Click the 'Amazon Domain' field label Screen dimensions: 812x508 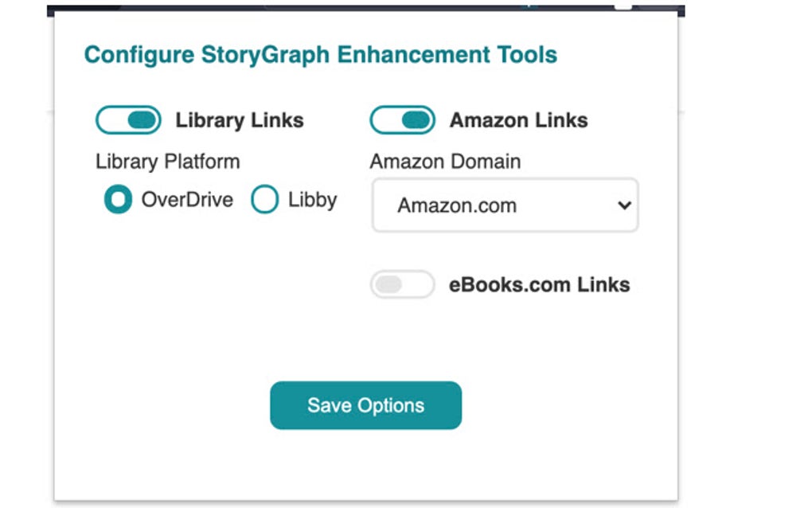point(445,162)
